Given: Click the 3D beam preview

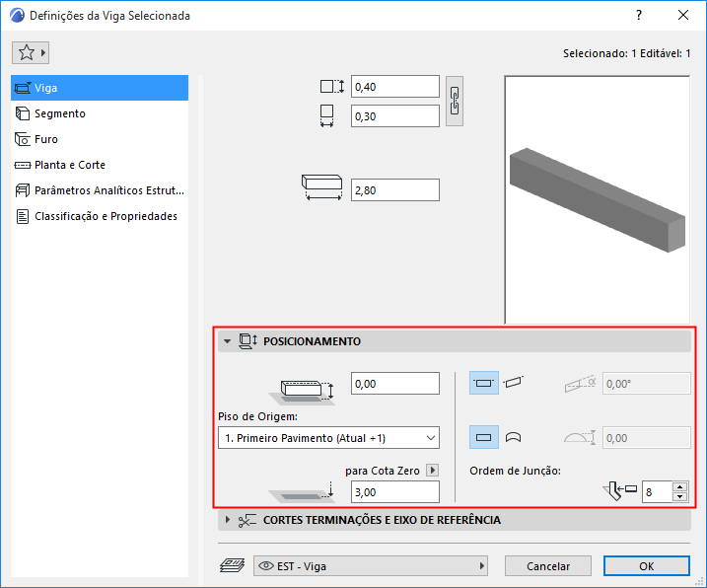Looking at the screenshot, I should 597,200.
